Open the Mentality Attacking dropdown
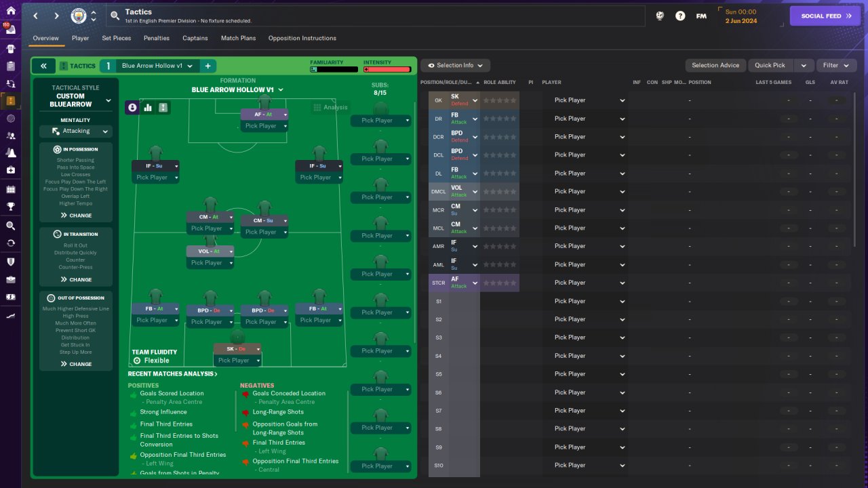Viewport: 868px width, 488px height. tap(75, 131)
